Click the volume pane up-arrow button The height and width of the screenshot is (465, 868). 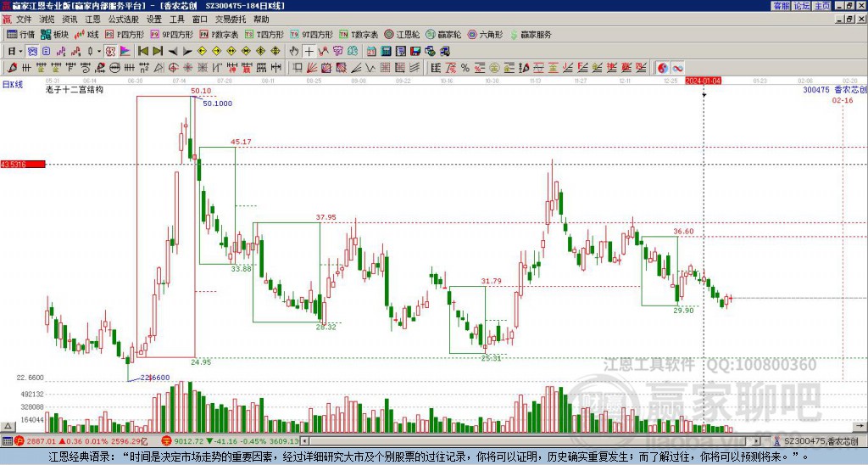(8, 426)
